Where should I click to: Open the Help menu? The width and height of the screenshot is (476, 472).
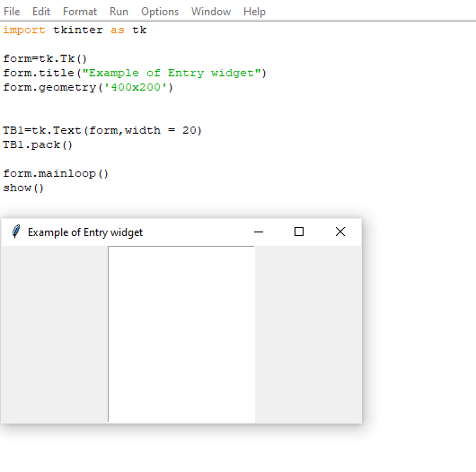pyautogui.click(x=254, y=12)
